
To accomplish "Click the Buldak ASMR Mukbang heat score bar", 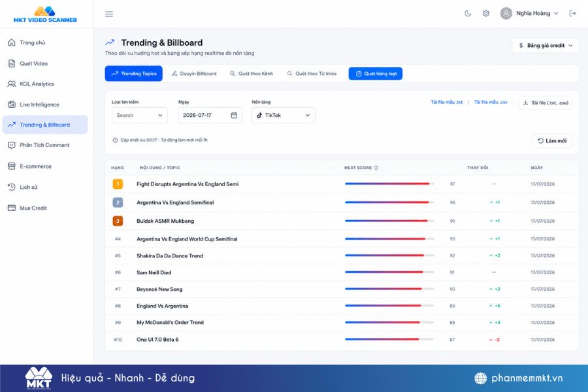I will pyautogui.click(x=389, y=221).
